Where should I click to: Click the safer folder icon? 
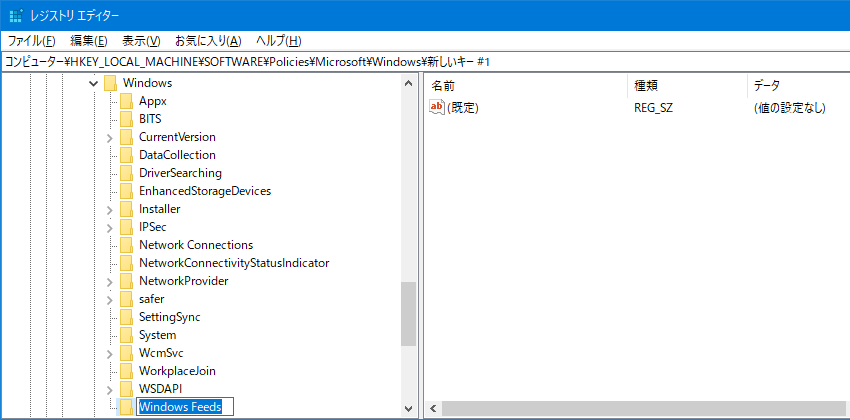pyautogui.click(x=126, y=299)
